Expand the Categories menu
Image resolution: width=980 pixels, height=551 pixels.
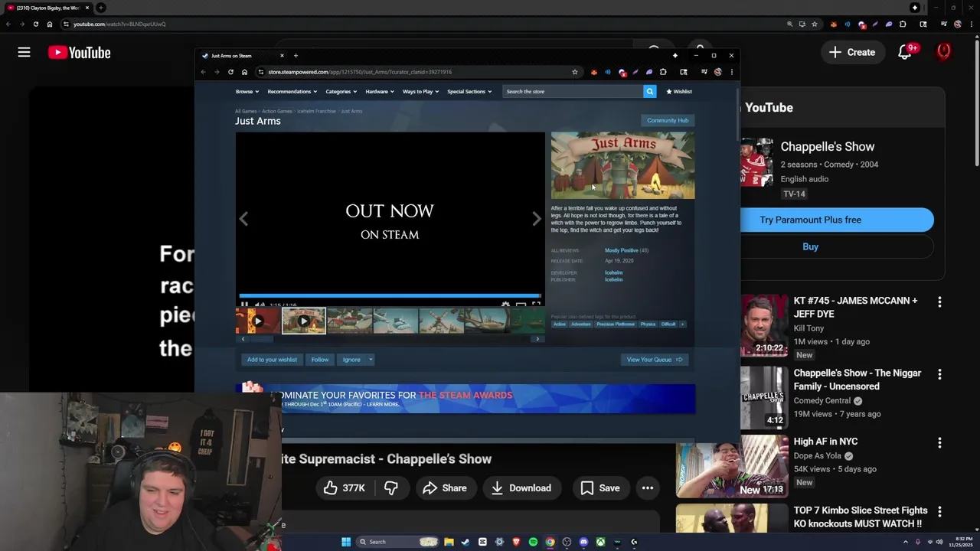point(341,92)
